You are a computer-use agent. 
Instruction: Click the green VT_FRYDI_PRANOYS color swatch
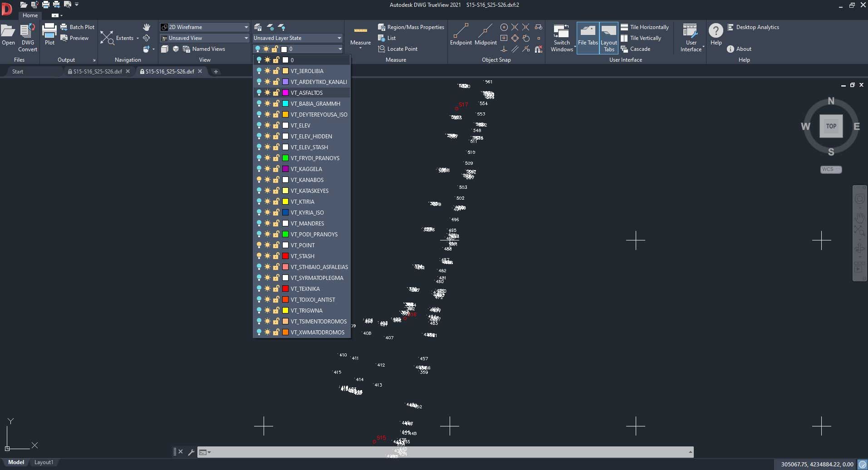285,158
